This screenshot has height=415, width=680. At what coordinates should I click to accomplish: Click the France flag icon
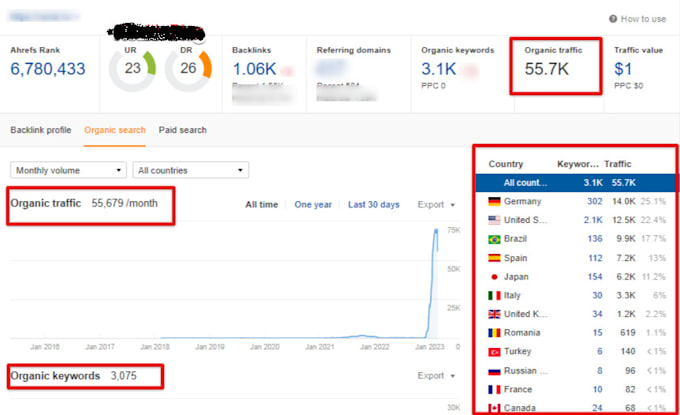pos(494,389)
